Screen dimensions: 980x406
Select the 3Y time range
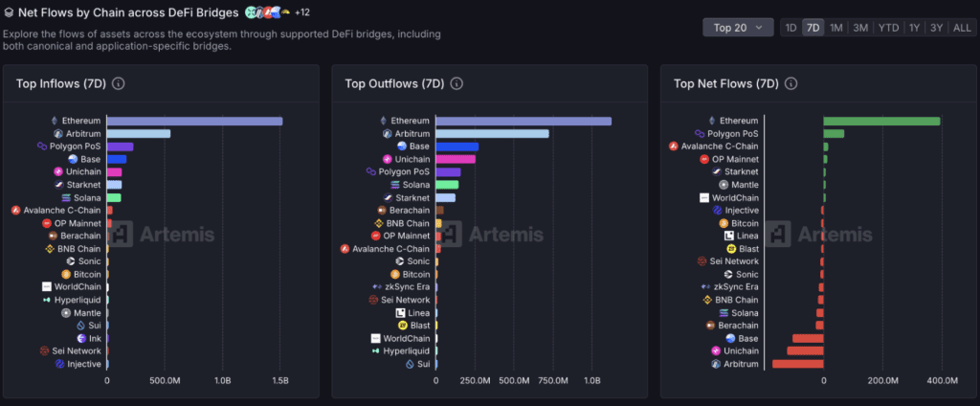[x=936, y=28]
